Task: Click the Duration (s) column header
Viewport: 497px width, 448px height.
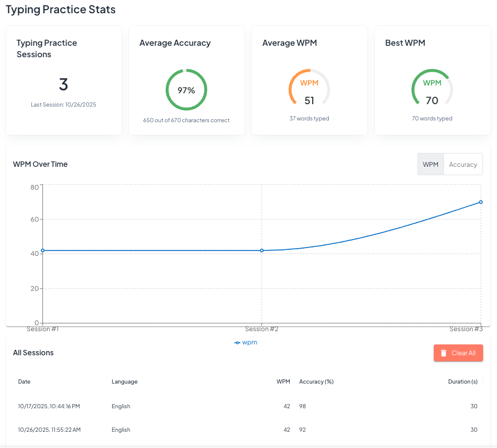Action: (x=462, y=382)
